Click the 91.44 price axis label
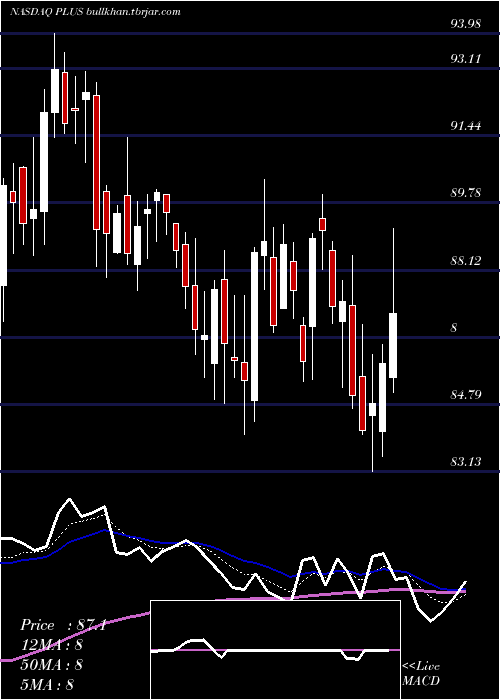This screenshot has height=700, width=500. 466,126
